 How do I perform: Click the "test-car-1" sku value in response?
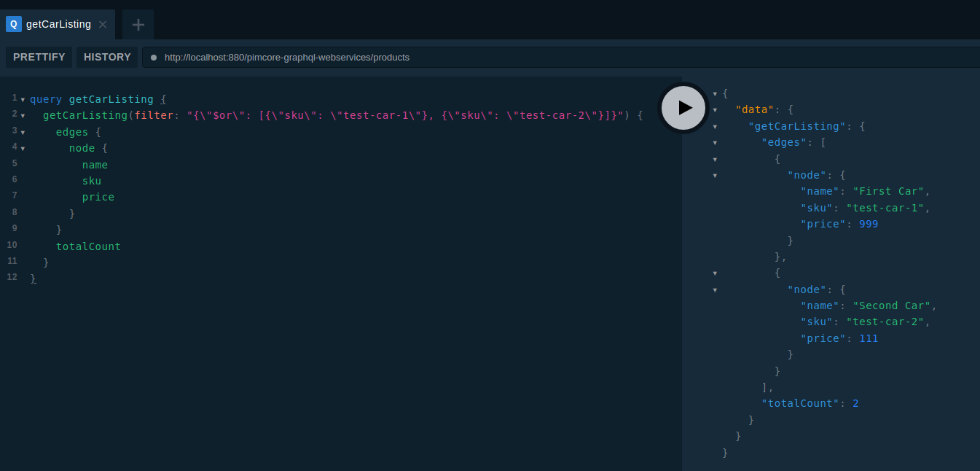tap(885, 208)
